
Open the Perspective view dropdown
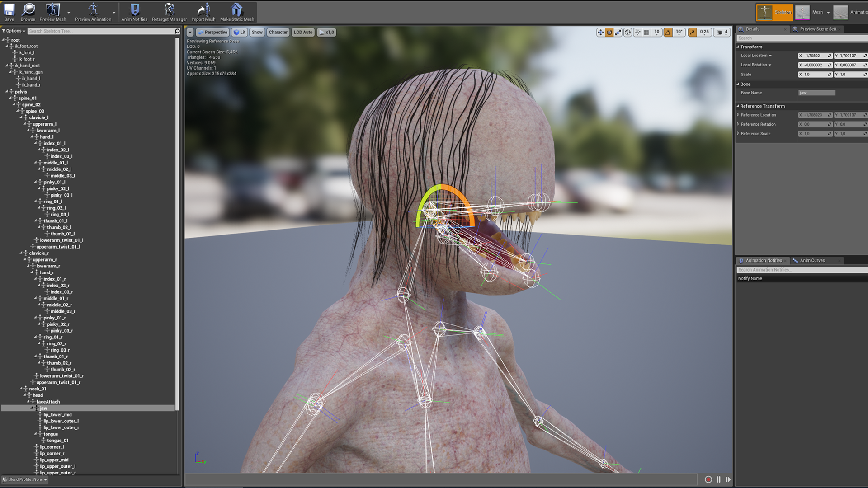(212, 32)
